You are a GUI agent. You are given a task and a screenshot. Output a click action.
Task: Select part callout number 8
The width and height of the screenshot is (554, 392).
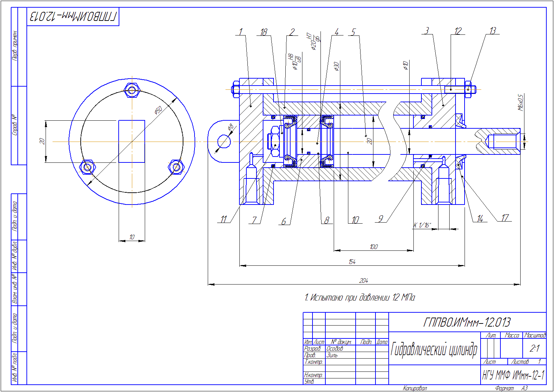coord(326,220)
